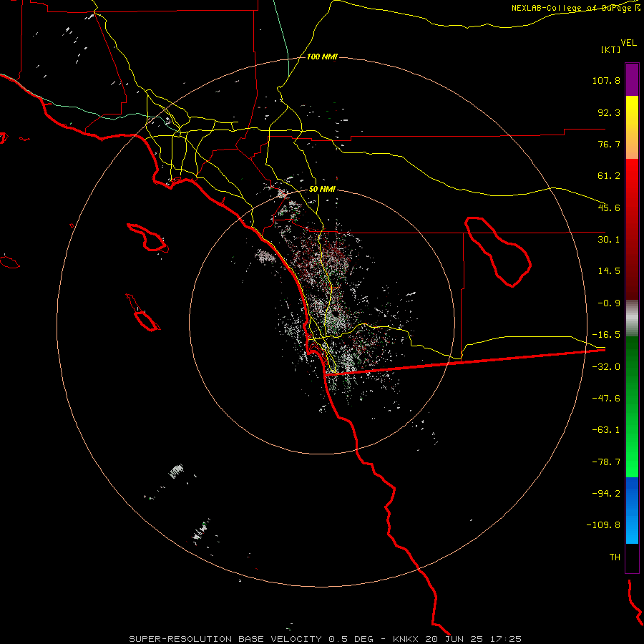This screenshot has width=644, height=644.
Task: Click the 50 NMI range ring label
Action: point(322,190)
